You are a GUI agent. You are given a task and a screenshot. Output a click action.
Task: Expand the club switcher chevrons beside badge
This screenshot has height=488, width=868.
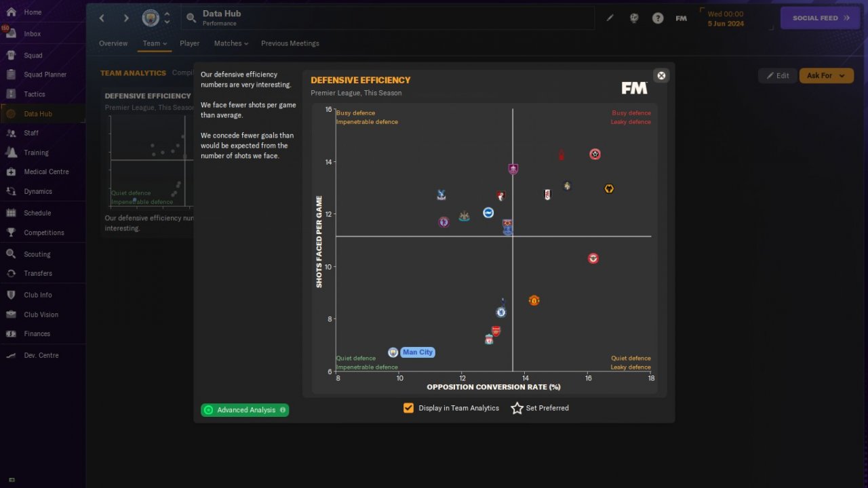167,18
